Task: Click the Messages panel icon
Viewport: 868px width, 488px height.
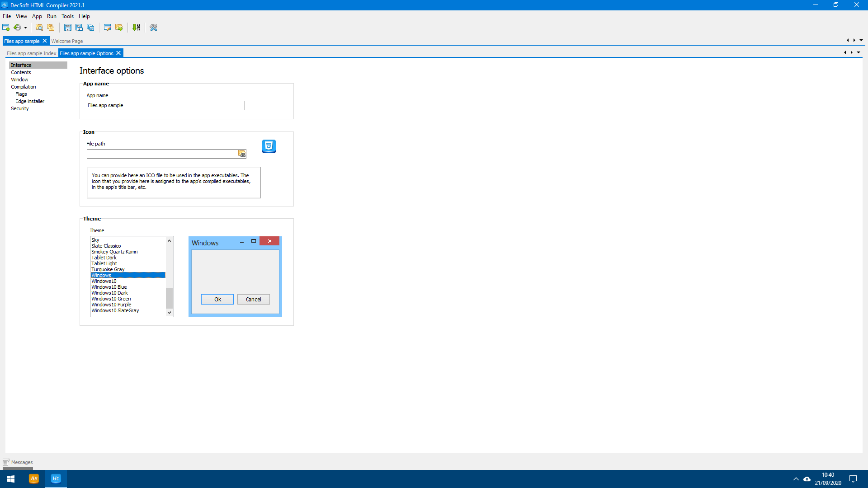Action: pos(6,462)
